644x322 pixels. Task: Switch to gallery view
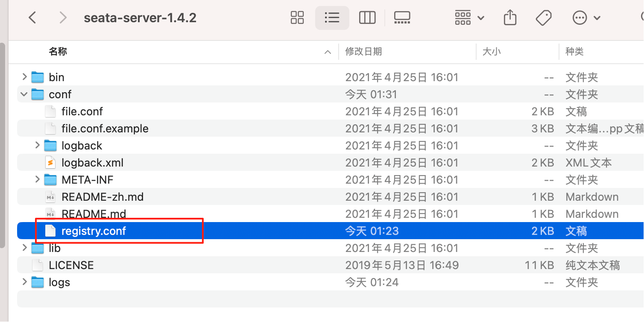tap(402, 18)
